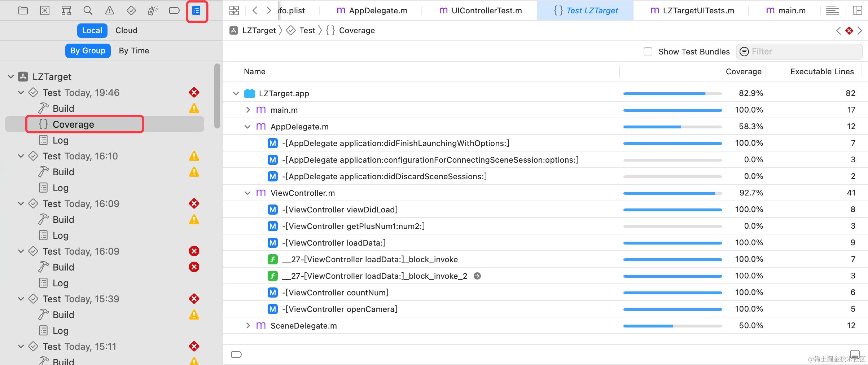Viewport: 868px width, 365px height.
Task: Click AppDelegate.m 58.3% coverage bar
Action: pyautogui.click(x=672, y=127)
